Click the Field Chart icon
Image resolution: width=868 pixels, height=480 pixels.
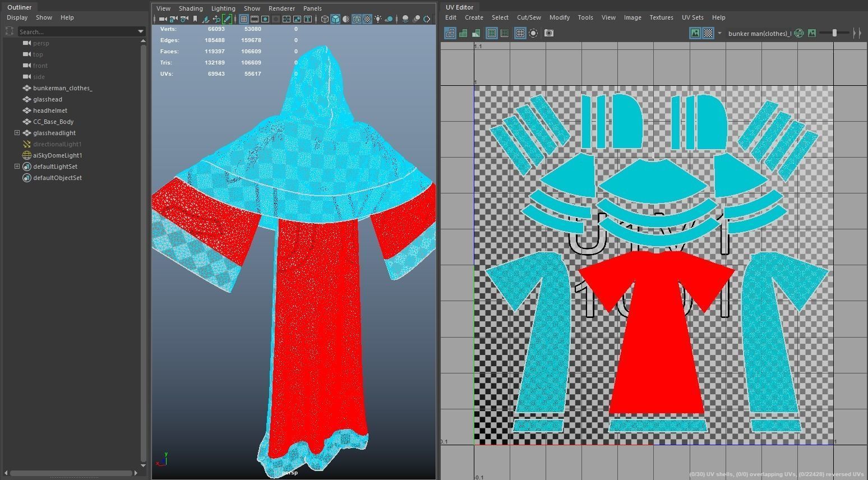(x=287, y=19)
